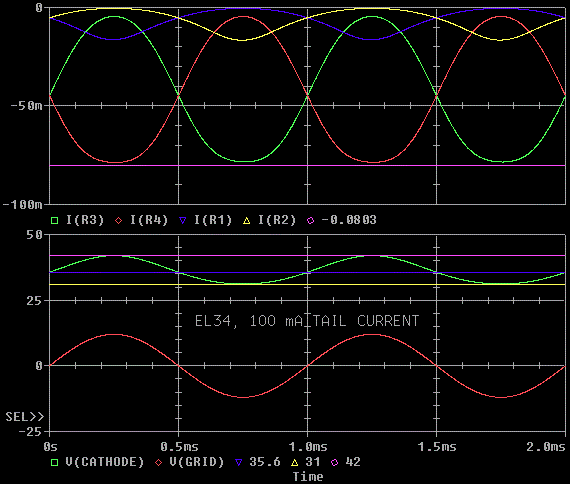The width and height of the screenshot is (570, 484).
Task: Click the magenta circle 42 legend marker
Action: [x=334, y=463]
